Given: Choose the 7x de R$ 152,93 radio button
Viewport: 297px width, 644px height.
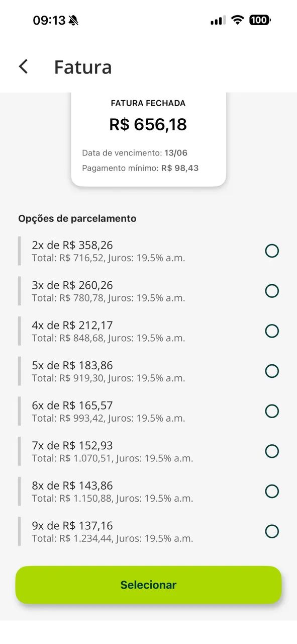Looking at the screenshot, I should click(272, 451).
